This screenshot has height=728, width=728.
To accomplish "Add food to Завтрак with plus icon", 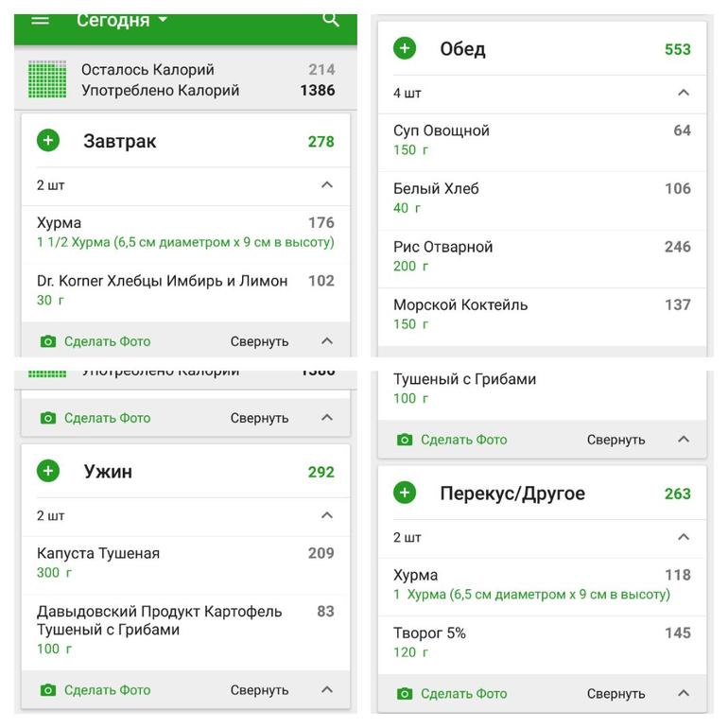I will [48, 141].
